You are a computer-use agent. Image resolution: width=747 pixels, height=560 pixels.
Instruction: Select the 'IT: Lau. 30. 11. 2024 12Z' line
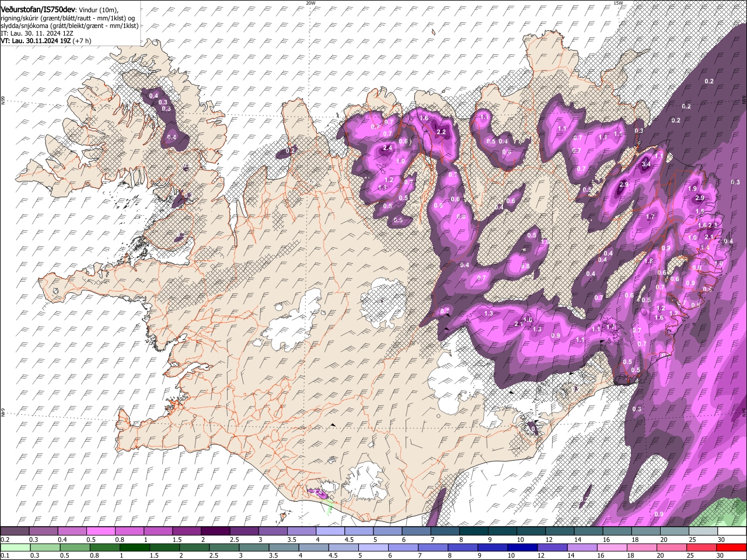coord(37,33)
